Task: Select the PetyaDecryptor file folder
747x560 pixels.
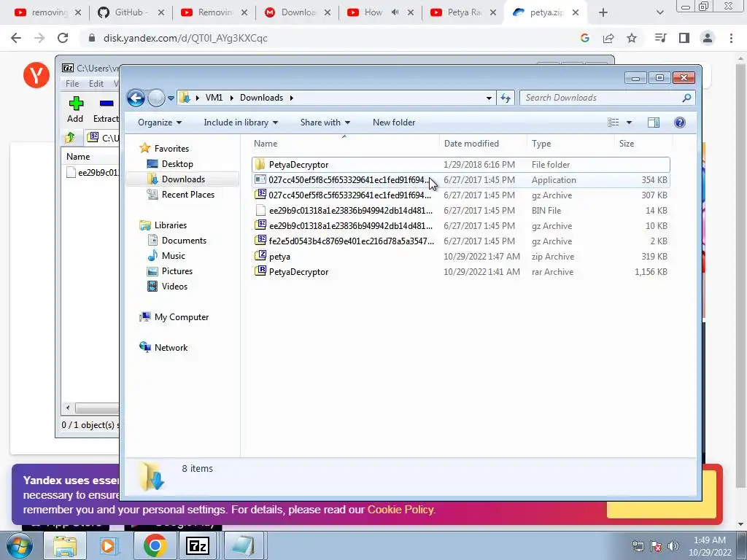Action: click(461, 165)
